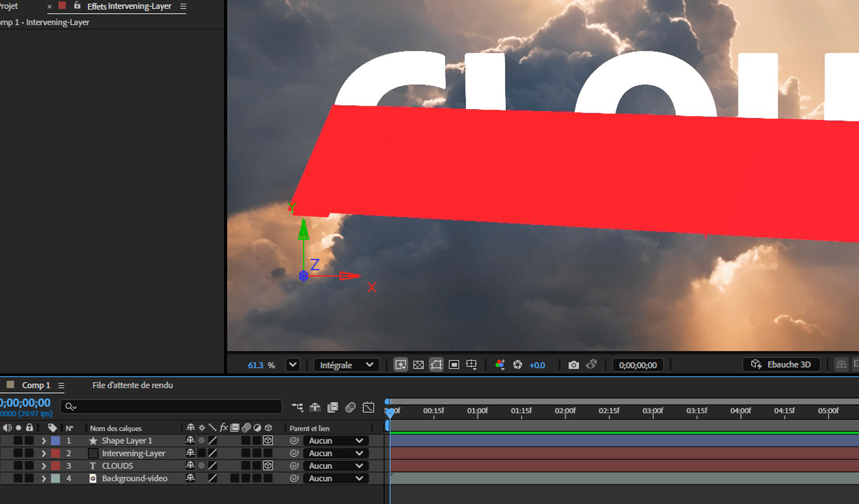Open the Graph Editor in the timeline

coord(368,407)
